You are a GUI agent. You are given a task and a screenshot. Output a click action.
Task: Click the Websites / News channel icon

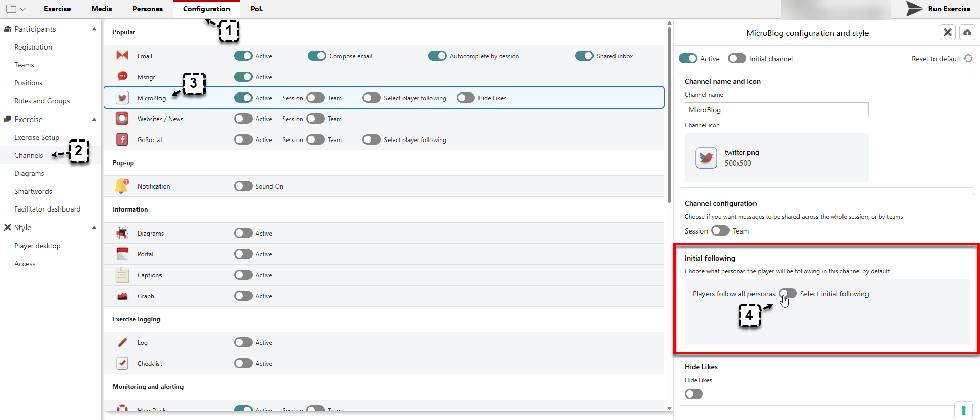[x=122, y=119]
